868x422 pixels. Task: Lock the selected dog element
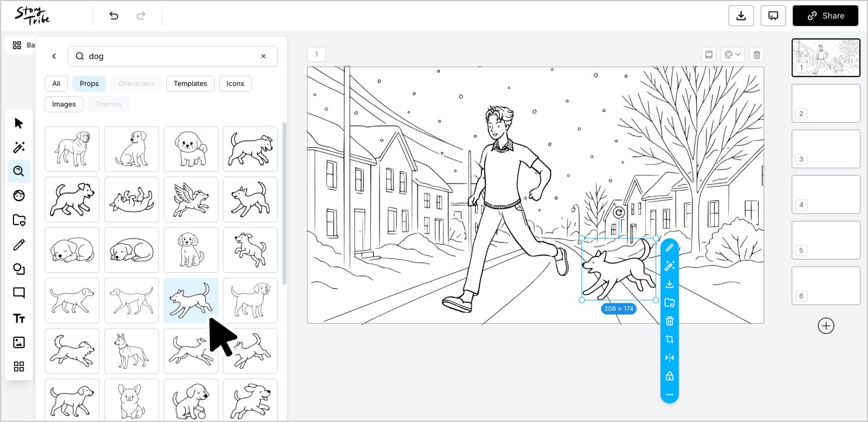[x=669, y=376]
